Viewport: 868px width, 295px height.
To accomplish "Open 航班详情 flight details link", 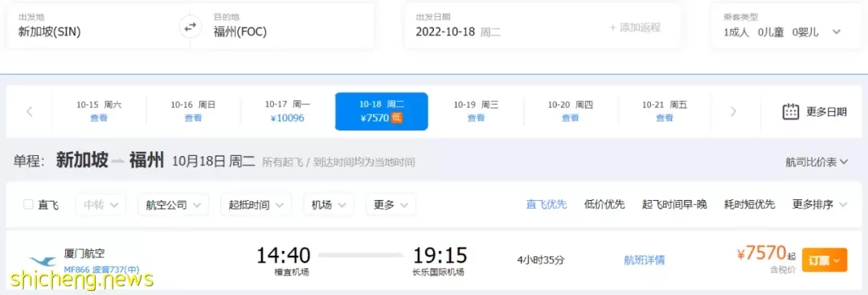I will click(x=645, y=260).
